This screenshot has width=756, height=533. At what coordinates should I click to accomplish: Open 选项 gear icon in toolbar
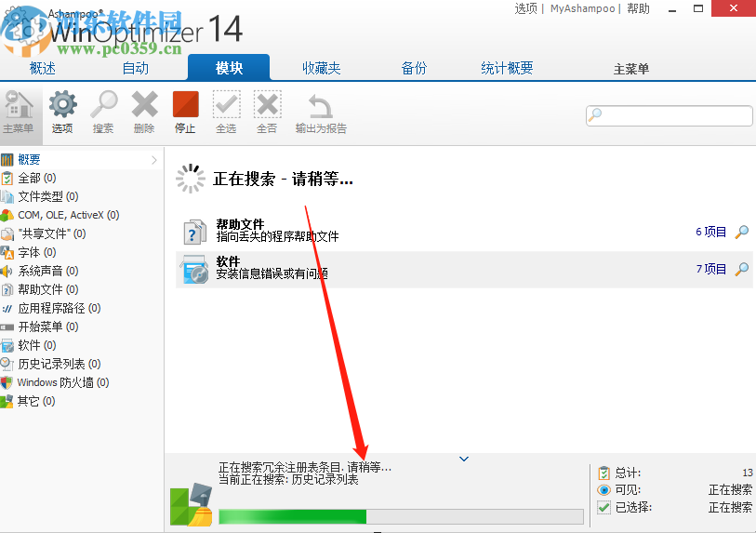62,104
